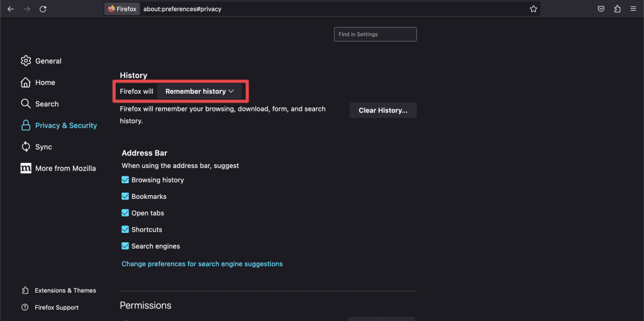Reload the current page
The height and width of the screenshot is (321, 644).
pos(43,9)
